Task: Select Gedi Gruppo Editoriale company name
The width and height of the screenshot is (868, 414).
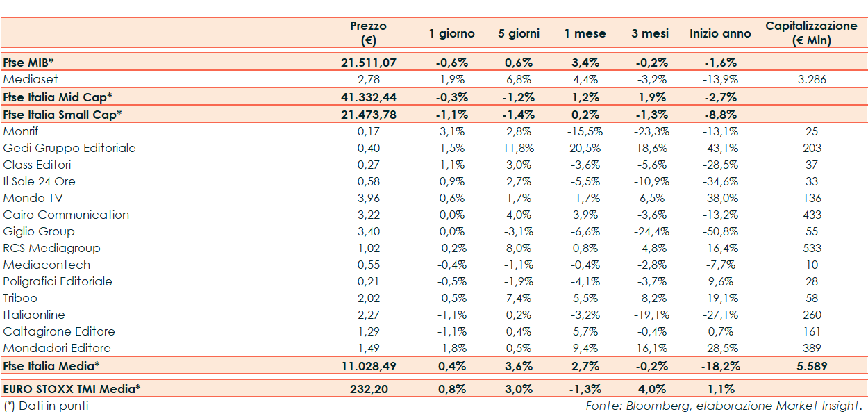Action: point(69,148)
